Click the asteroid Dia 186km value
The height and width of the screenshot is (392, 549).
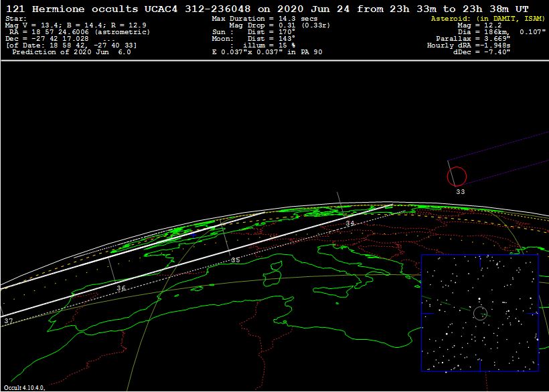[509, 32]
